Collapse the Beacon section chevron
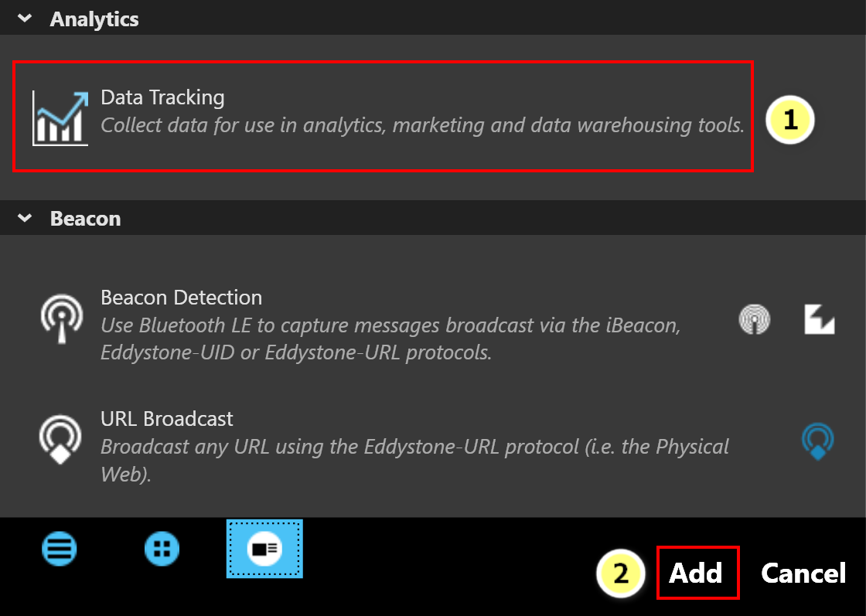Viewport: 866px width, 616px height. coord(25,218)
